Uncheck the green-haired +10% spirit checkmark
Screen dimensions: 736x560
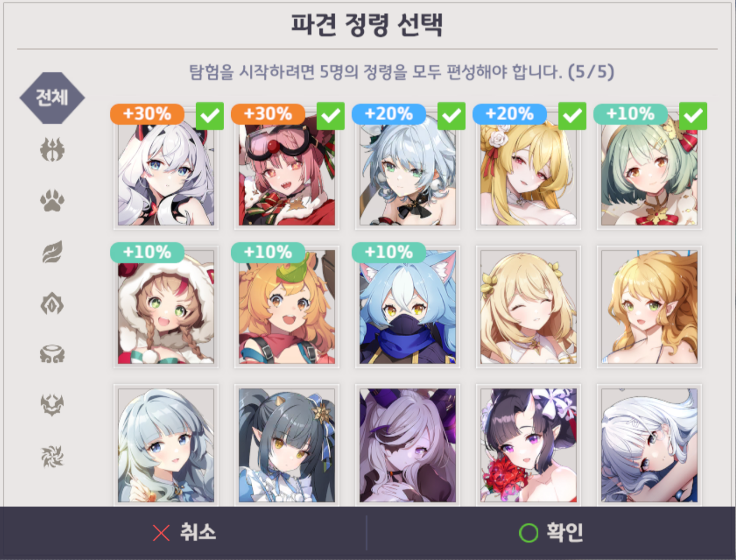click(693, 116)
